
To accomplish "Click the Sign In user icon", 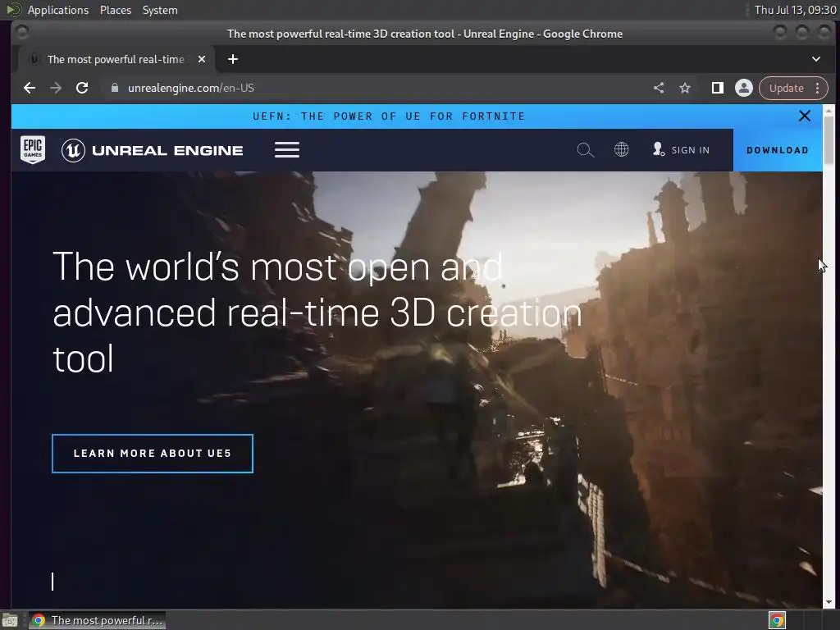I will pyautogui.click(x=659, y=149).
